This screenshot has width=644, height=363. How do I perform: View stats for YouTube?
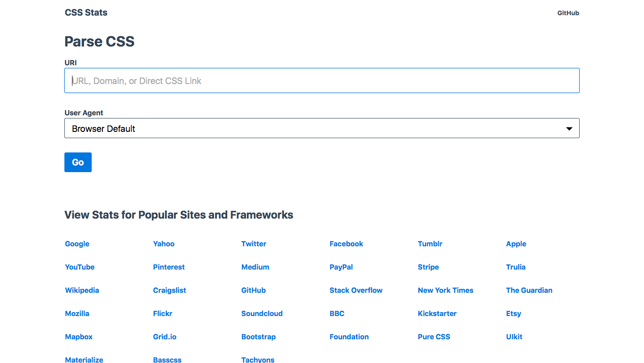point(80,267)
